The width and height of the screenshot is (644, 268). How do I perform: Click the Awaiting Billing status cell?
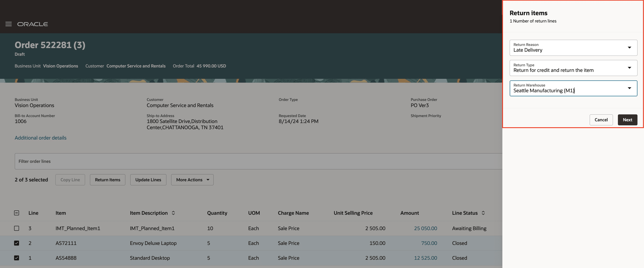[x=469, y=228]
